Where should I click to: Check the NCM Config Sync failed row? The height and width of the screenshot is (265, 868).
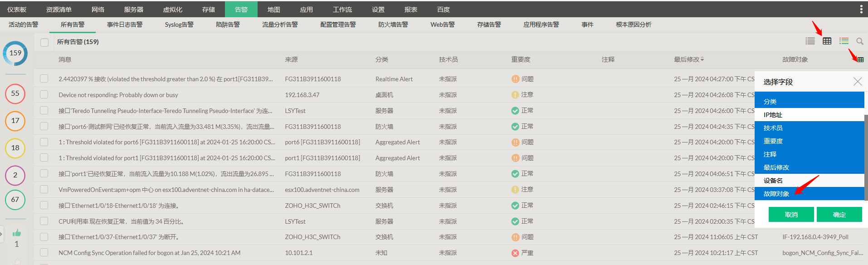click(x=44, y=252)
